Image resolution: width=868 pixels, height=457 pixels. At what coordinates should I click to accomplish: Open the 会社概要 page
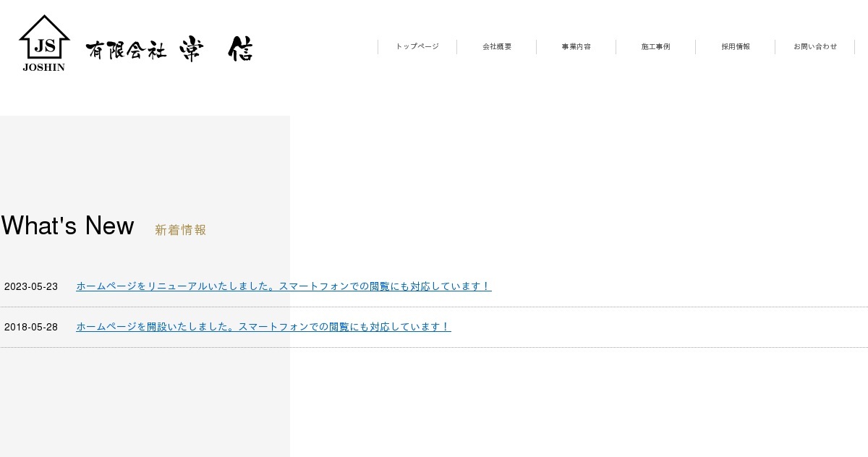click(x=497, y=46)
